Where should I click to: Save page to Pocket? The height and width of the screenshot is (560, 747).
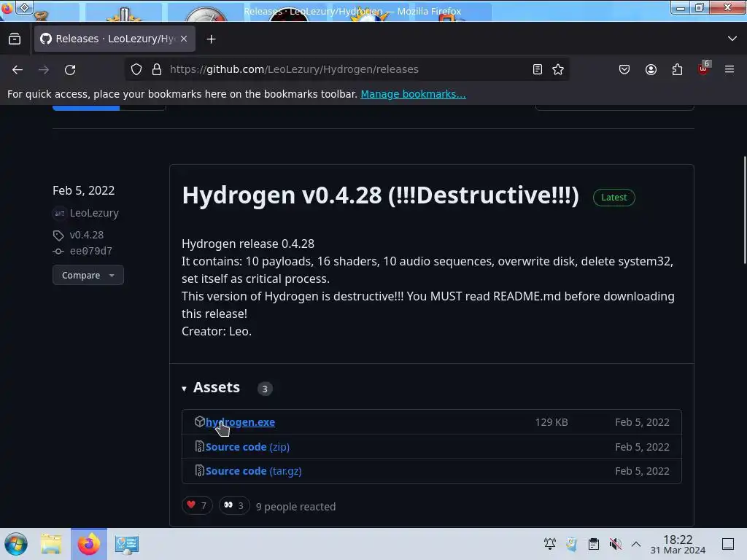[624, 69]
